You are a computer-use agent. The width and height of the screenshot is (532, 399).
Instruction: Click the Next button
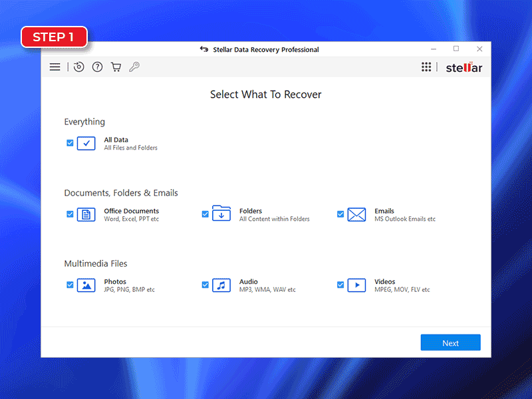pos(451,342)
